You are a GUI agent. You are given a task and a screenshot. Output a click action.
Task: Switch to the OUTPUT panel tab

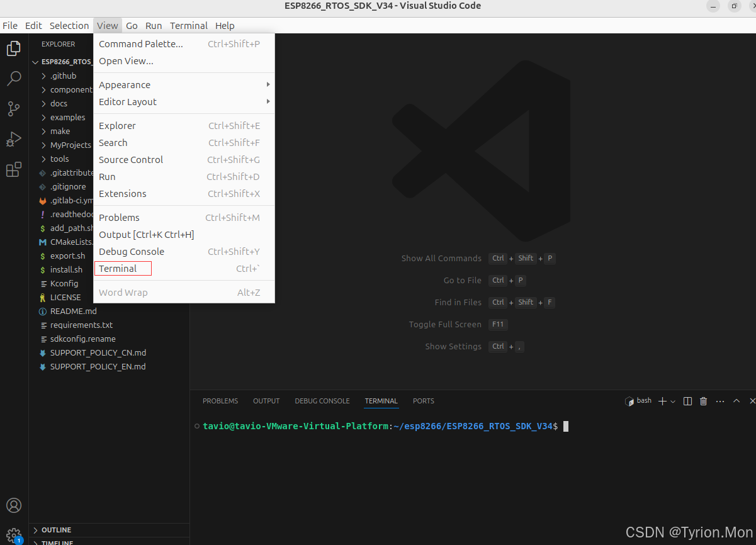(x=266, y=401)
